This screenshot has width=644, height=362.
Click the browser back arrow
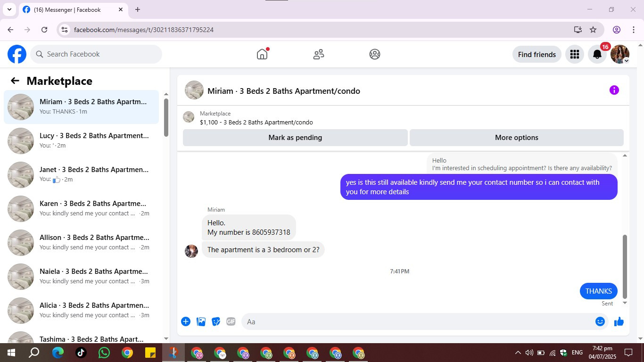tap(10, 30)
